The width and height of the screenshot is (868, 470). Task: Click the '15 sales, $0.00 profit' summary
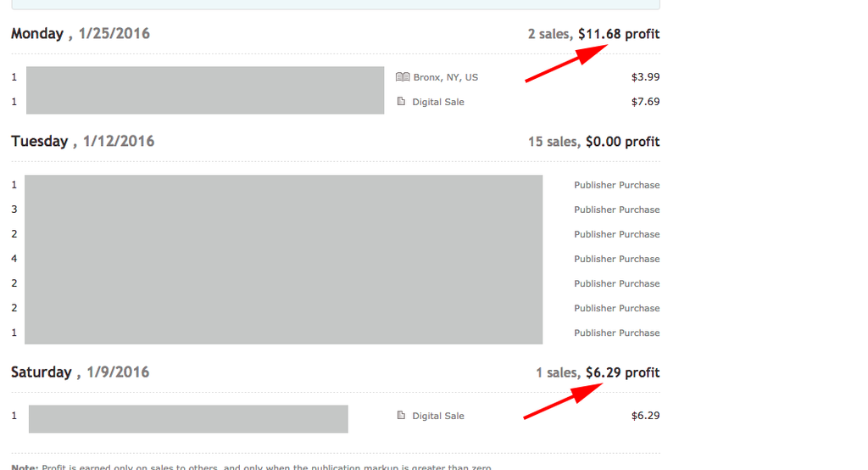593,142
